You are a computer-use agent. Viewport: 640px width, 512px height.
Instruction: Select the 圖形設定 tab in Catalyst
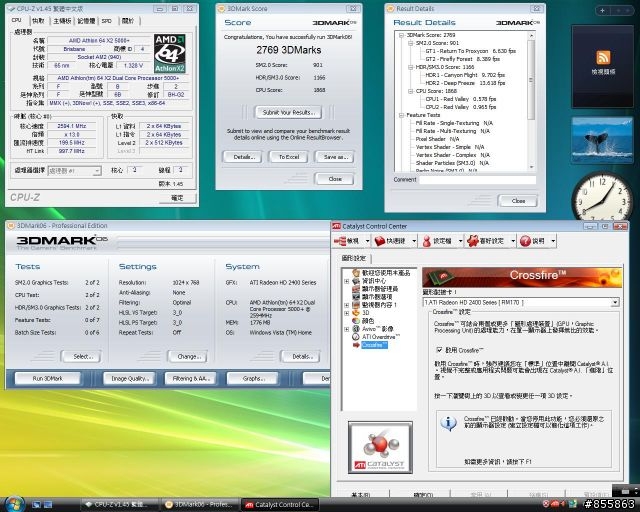pos(354,258)
